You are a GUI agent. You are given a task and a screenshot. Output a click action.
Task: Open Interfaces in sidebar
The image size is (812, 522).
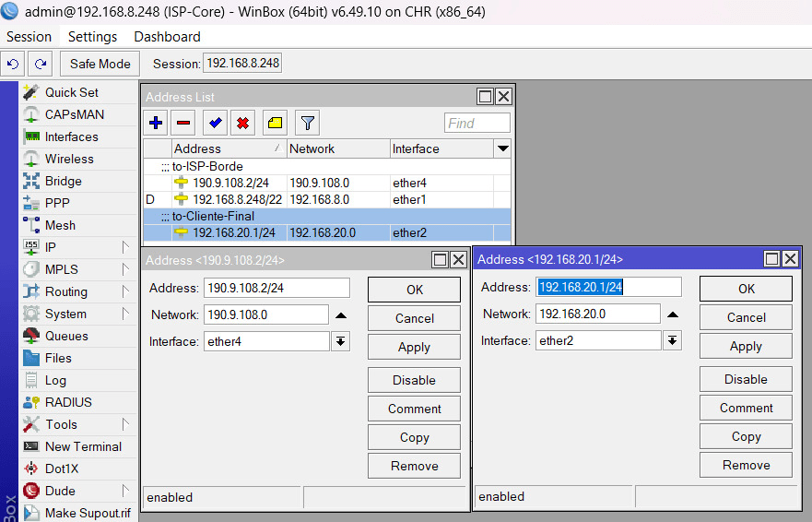coord(78,136)
